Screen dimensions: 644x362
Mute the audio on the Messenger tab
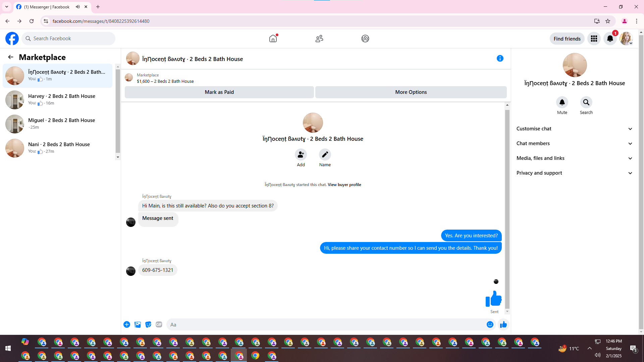[x=78, y=7]
